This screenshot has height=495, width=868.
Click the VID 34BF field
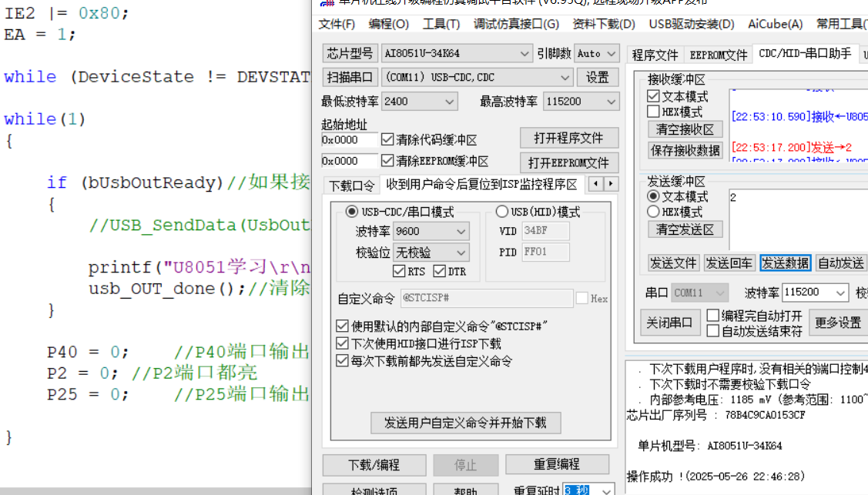pyautogui.click(x=545, y=231)
